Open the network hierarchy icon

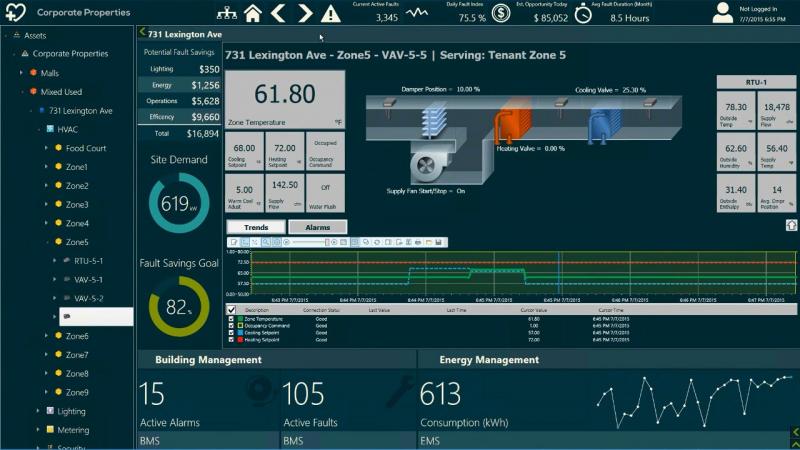227,13
